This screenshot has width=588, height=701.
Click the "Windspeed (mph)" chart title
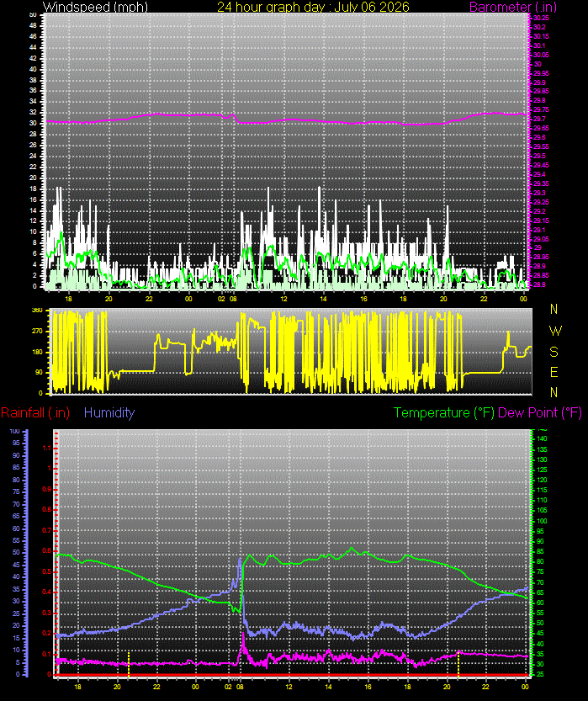pyautogui.click(x=95, y=7)
